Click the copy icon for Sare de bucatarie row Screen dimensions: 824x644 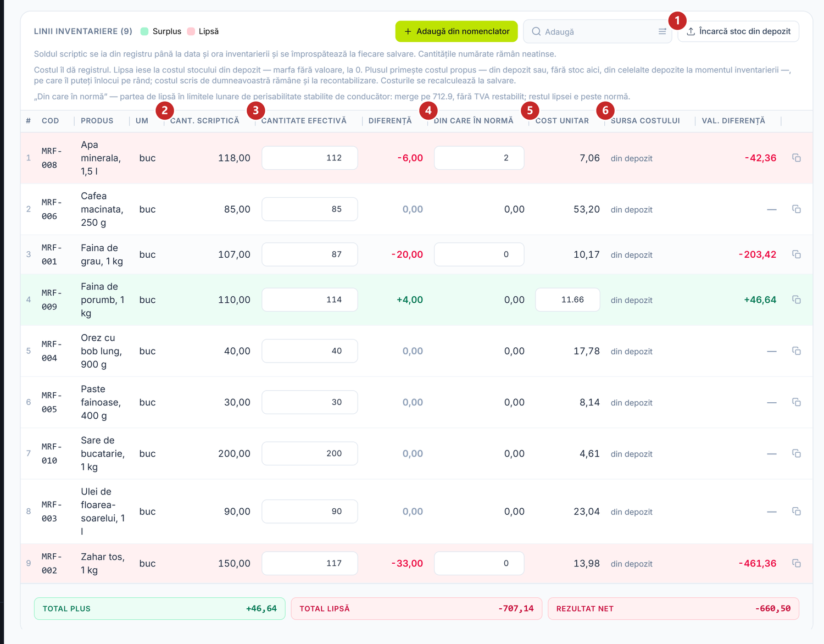coord(796,453)
